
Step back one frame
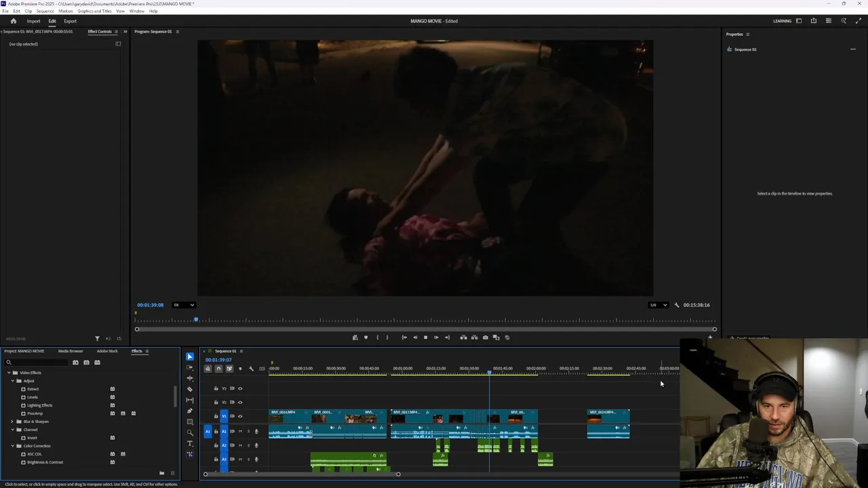[x=415, y=338]
